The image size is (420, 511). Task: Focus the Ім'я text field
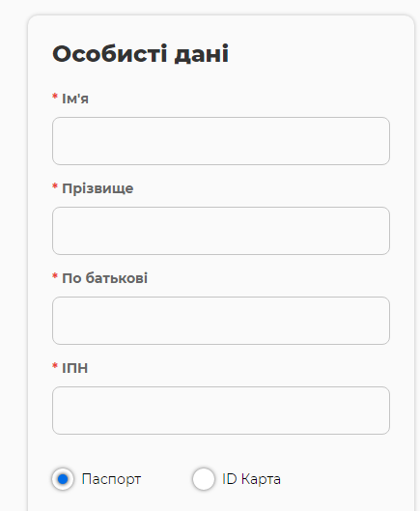tap(221, 141)
